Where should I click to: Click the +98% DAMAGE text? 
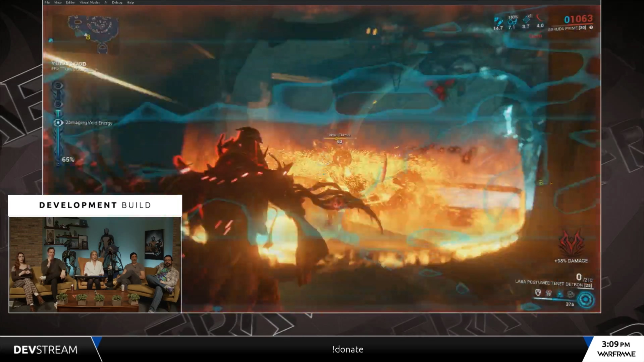(x=571, y=261)
